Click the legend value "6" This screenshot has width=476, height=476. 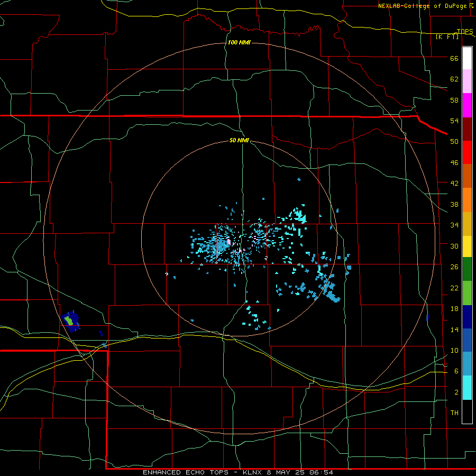click(x=456, y=371)
